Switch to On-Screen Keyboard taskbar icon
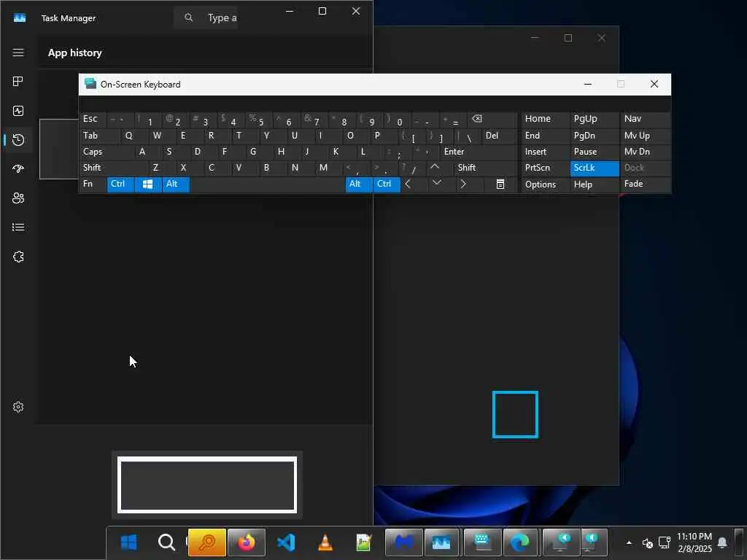Image resolution: width=747 pixels, height=560 pixels. 482,542
